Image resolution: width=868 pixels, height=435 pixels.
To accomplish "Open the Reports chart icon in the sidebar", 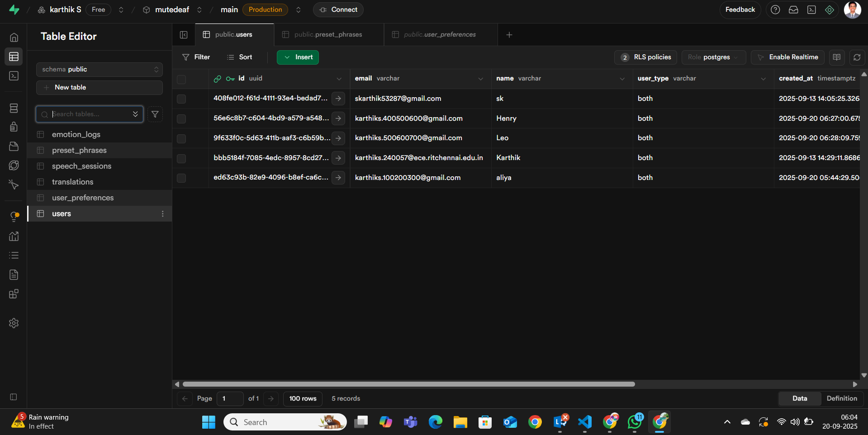I will coord(14,236).
